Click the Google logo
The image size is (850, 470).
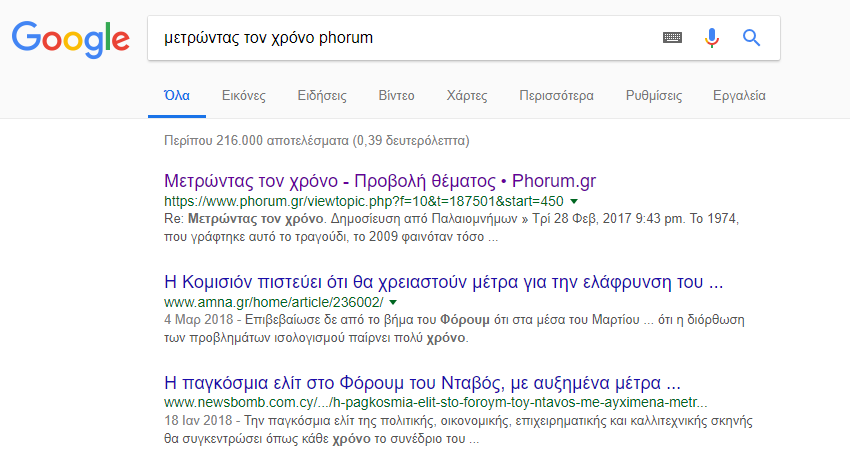pos(71,39)
